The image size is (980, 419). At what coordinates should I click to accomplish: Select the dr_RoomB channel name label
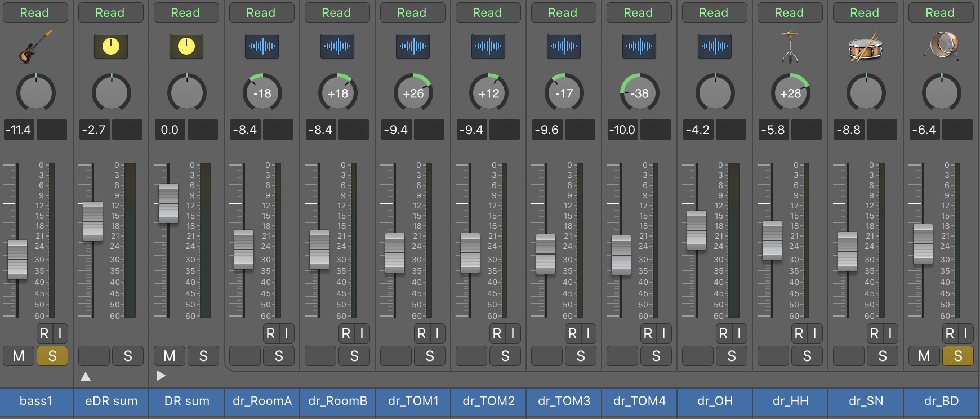coord(338,401)
